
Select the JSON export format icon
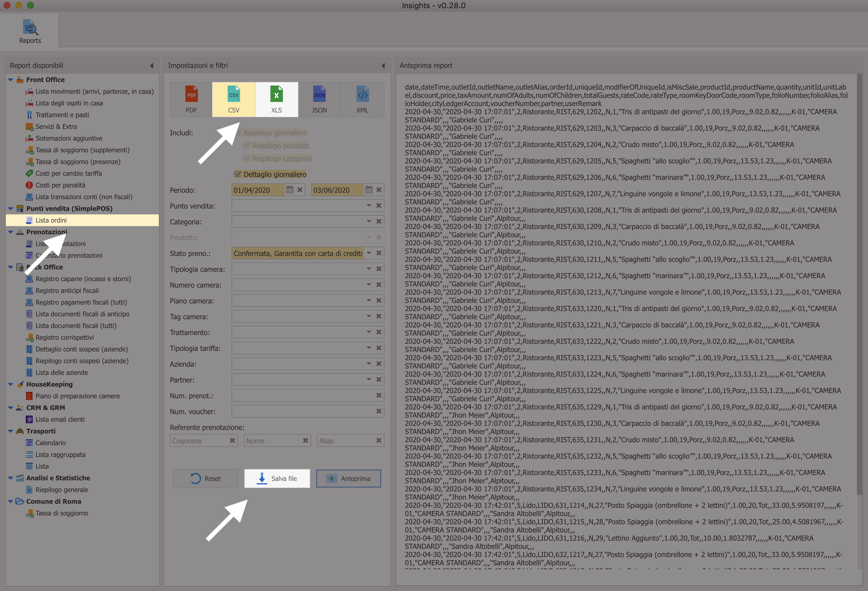(x=319, y=98)
